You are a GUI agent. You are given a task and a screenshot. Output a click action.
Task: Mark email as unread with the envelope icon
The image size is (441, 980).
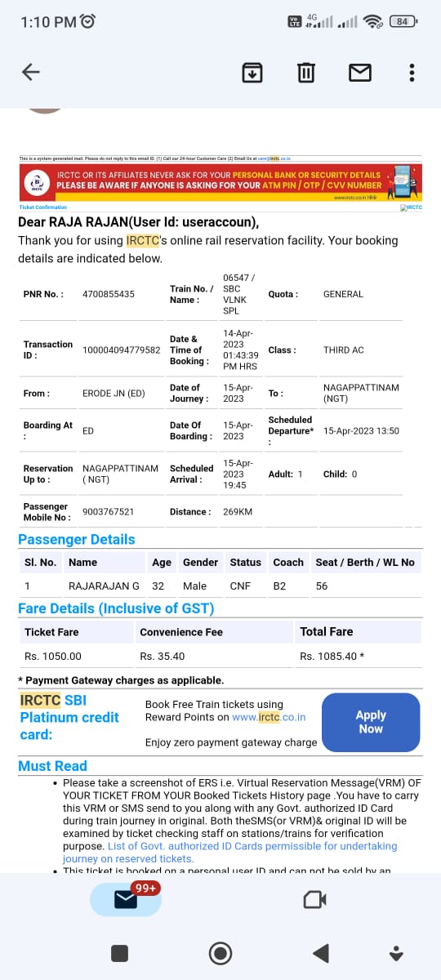click(360, 73)
